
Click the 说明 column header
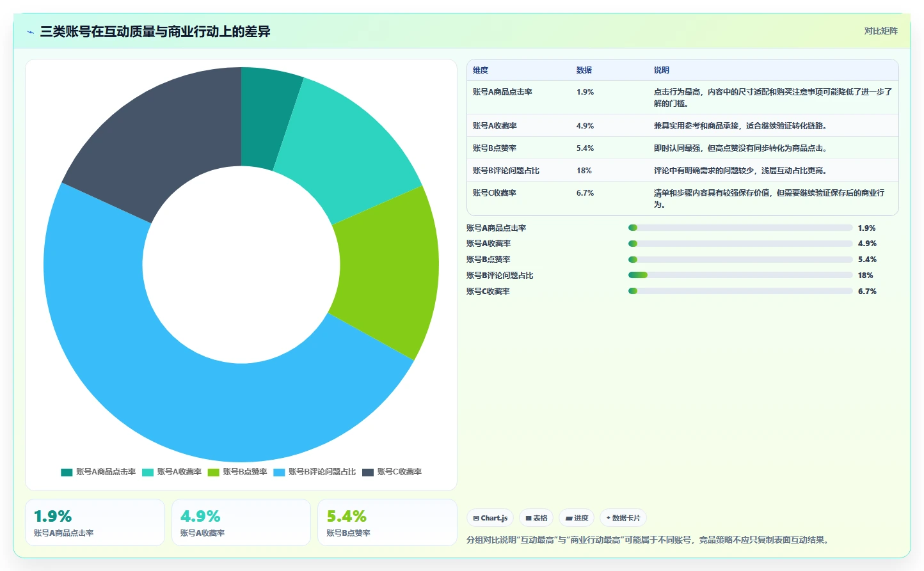[x=662, y=70]
